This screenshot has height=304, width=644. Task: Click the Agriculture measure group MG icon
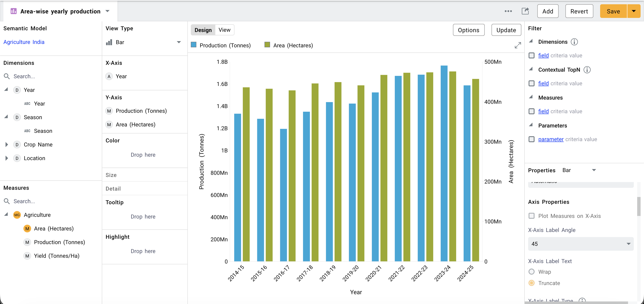17,215
